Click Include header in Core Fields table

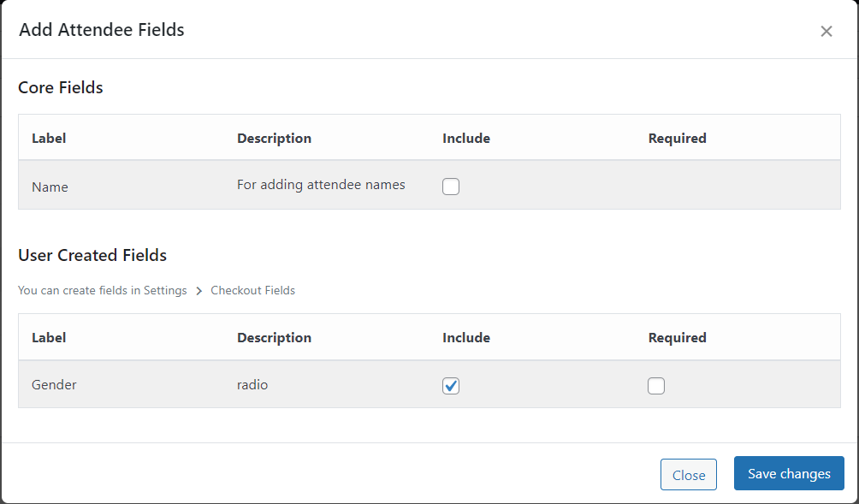point(465,139)
